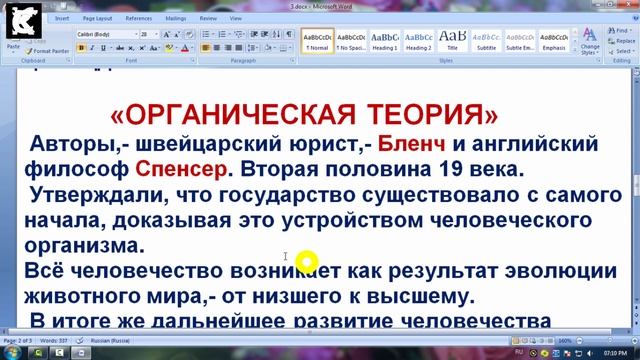Image resolution: width=640 pixels, height=360 pixels.
Task: Open Font group dialog launcher
Action: (x=193, y=60)
